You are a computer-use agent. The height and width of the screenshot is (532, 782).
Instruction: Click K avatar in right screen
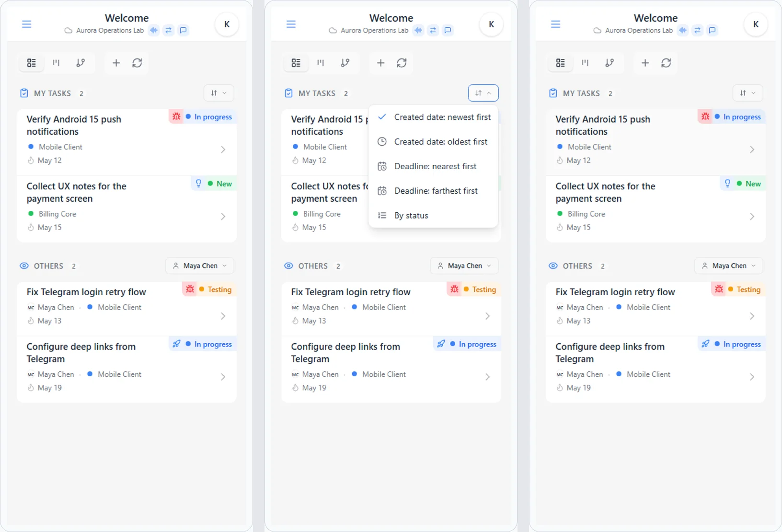(x=756, y=24)
